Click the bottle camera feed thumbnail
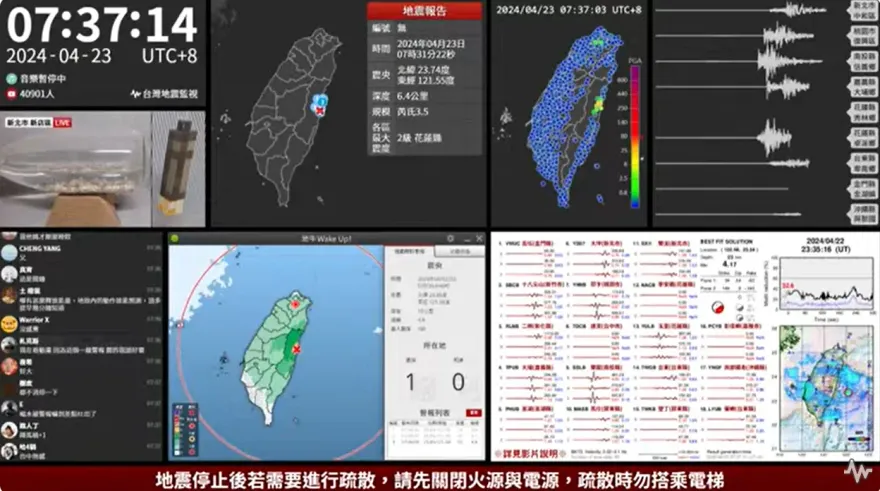This screenshot has width=880, height=491. 75,170
